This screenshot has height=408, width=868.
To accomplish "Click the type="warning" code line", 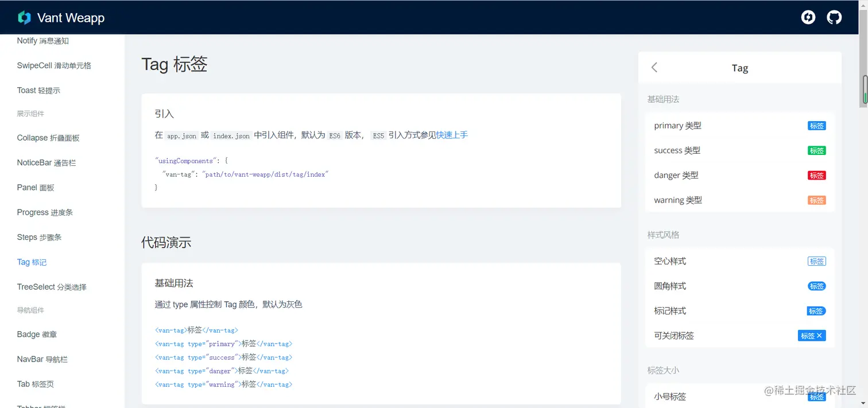I will 223,384.
